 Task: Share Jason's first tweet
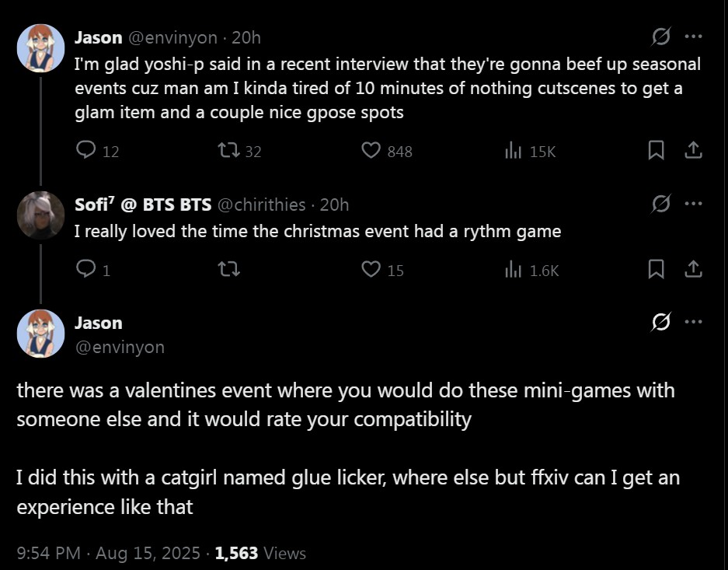coord(693,151)
